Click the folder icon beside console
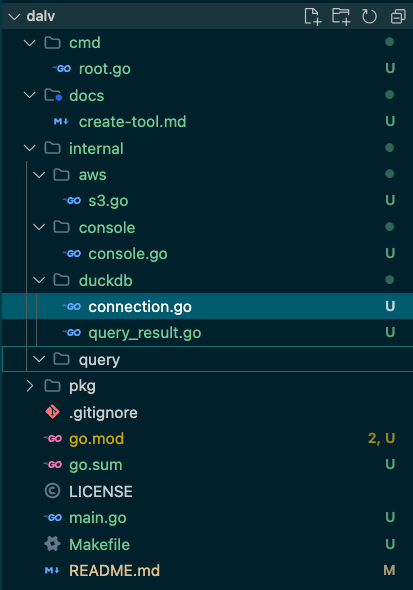The image size is (413, 590). click(x=62, y=227)
